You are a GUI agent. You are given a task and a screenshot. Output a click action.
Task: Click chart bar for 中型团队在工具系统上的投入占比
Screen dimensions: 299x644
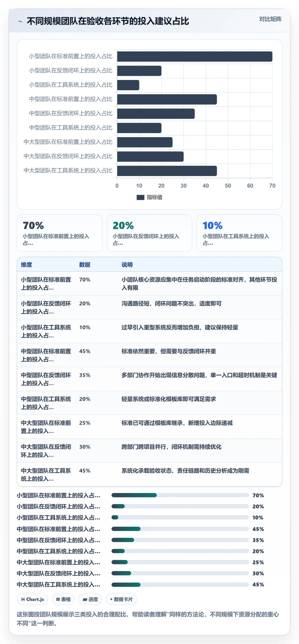(x=139, y=128)
